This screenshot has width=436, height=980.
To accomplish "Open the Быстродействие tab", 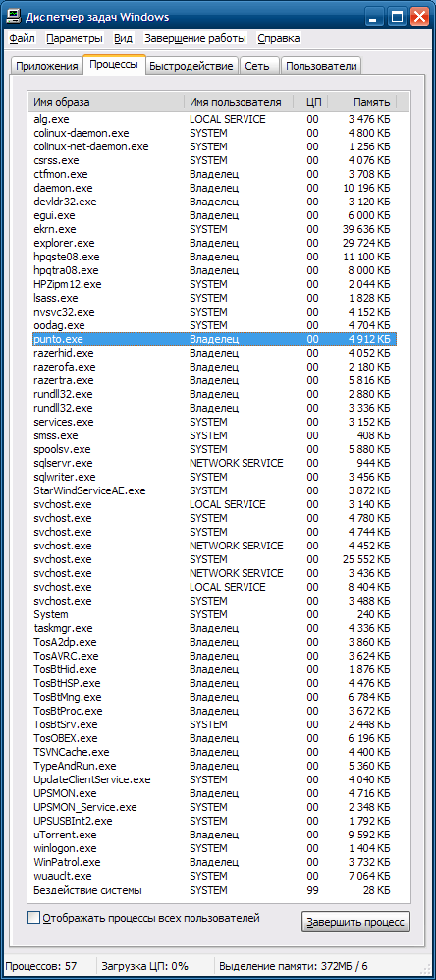I will [191, 66].
